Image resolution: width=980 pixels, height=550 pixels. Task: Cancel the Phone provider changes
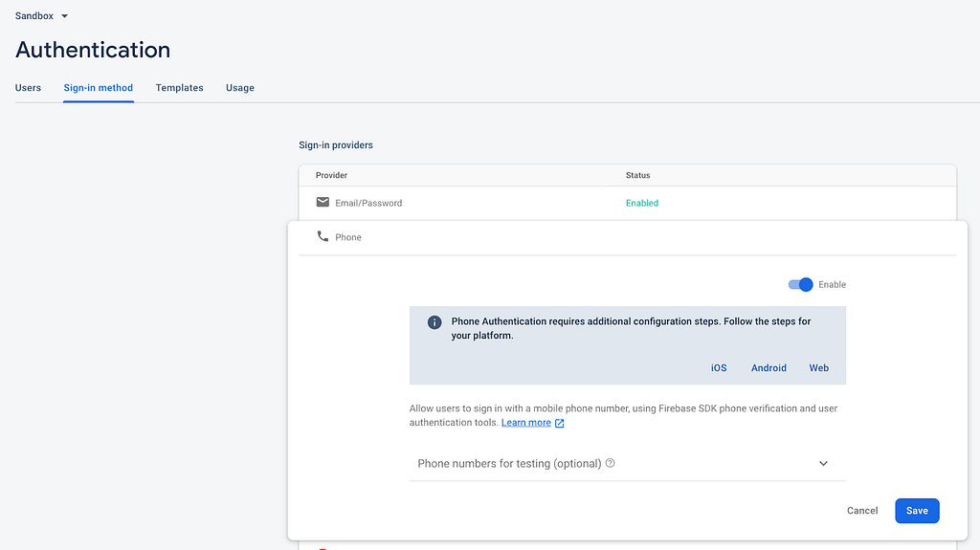coord(862,511)
